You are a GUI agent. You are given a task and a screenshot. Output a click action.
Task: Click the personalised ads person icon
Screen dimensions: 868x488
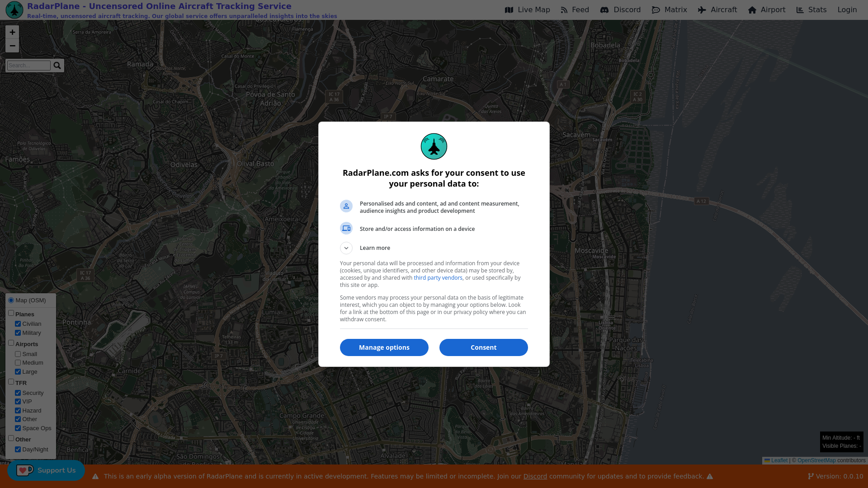click(x=346, y=206)
